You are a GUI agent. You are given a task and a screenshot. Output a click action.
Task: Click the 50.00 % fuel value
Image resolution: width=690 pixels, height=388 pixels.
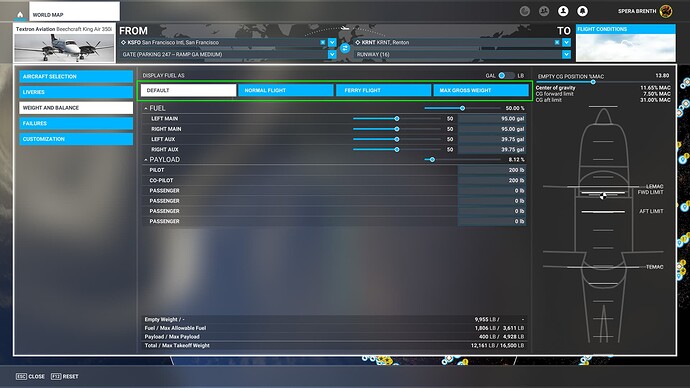tap(515, 108)
